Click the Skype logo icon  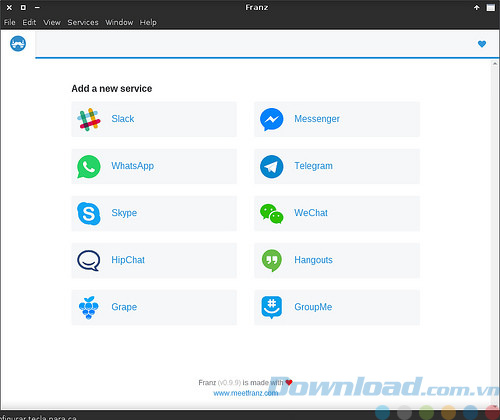click(x=89, y=213)
